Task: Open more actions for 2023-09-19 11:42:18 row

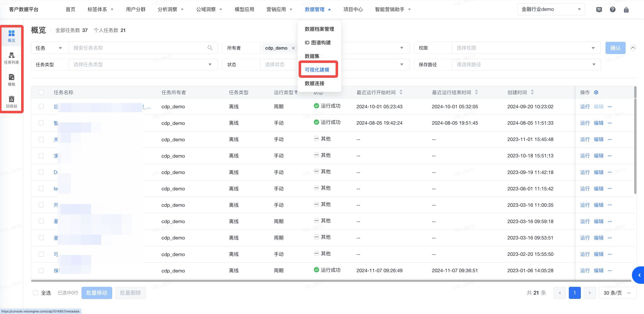Action: tap(610, 172)
